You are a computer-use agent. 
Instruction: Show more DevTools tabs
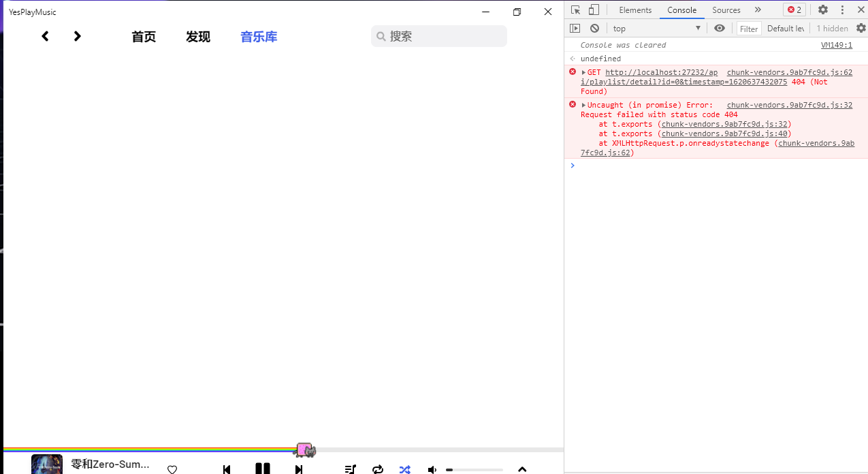coord(758,10)
